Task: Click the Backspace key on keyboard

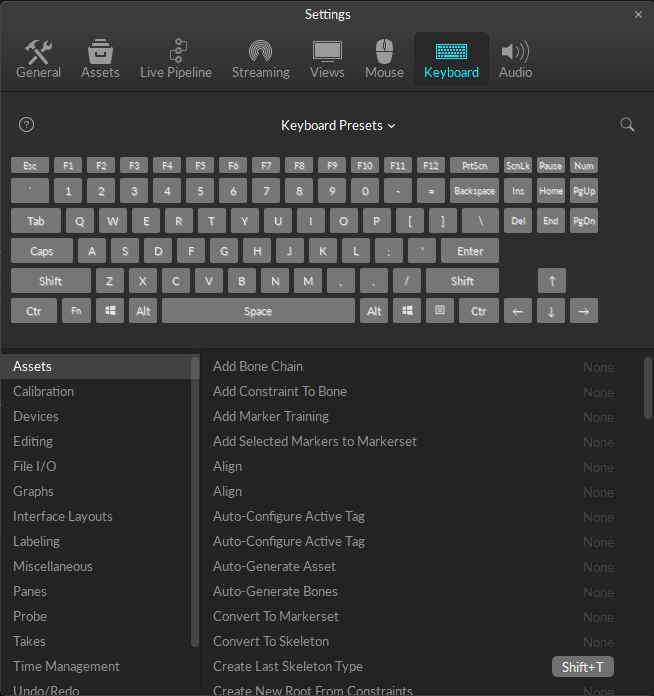Action: coord(473,191)
